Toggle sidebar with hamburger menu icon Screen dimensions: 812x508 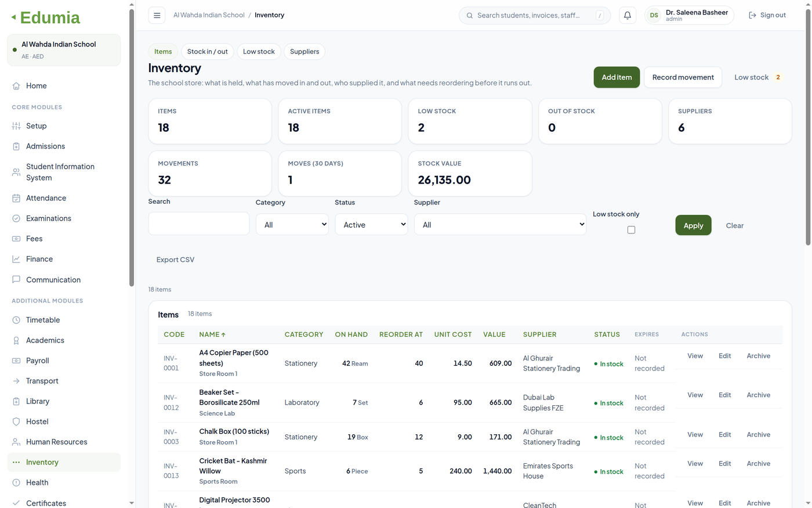[157, 16]
